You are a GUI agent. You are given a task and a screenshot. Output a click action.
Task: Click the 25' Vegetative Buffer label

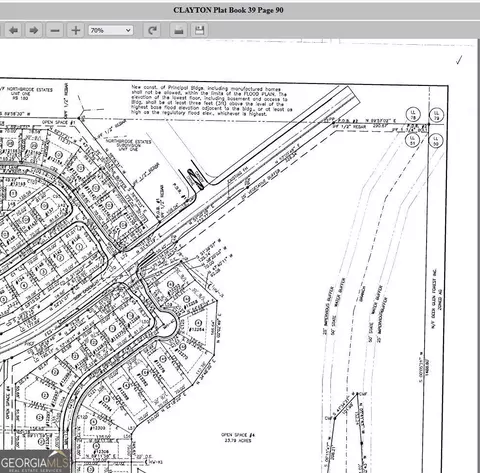[x=260, y=184]
